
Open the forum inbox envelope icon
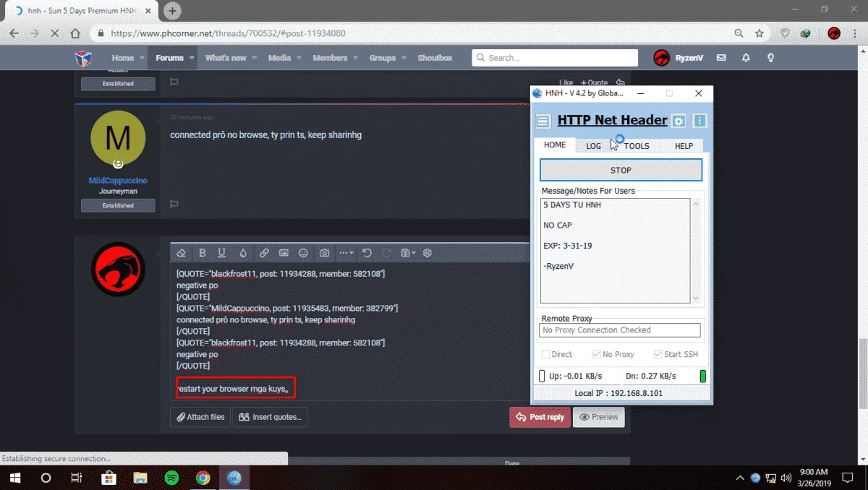[x=721, y=58]
